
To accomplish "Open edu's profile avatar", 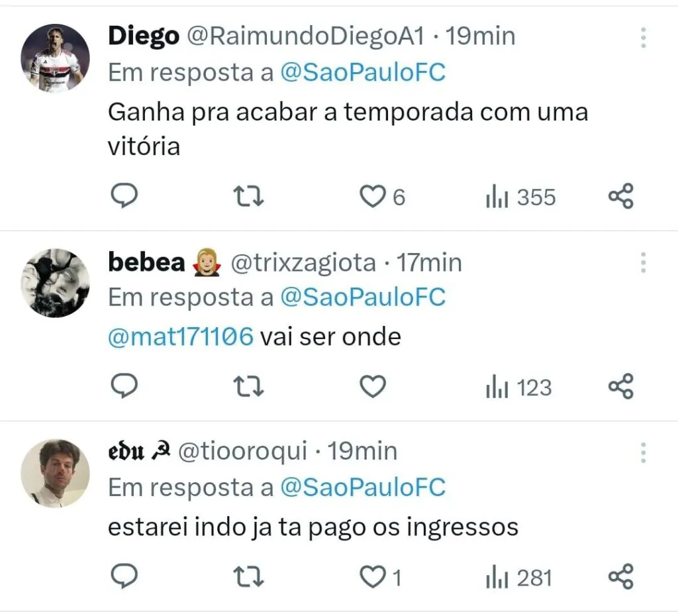I will pos(55,473).
